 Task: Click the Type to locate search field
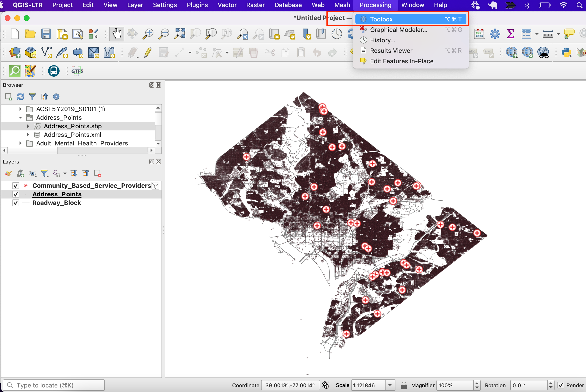click(x=54, y=385)
